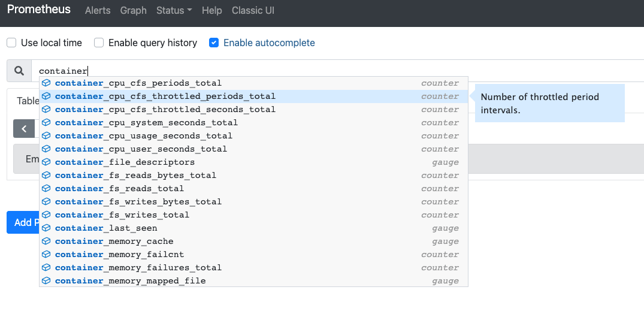644x323 pixels.
Task: Click the Use local time label
Action: click(52, 43)
